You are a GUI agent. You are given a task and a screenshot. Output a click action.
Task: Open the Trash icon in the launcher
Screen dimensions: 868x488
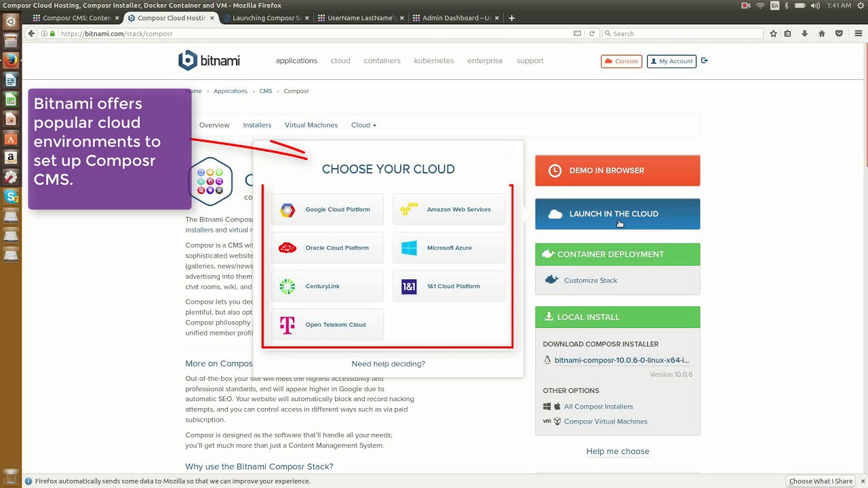tap(11, 476)
